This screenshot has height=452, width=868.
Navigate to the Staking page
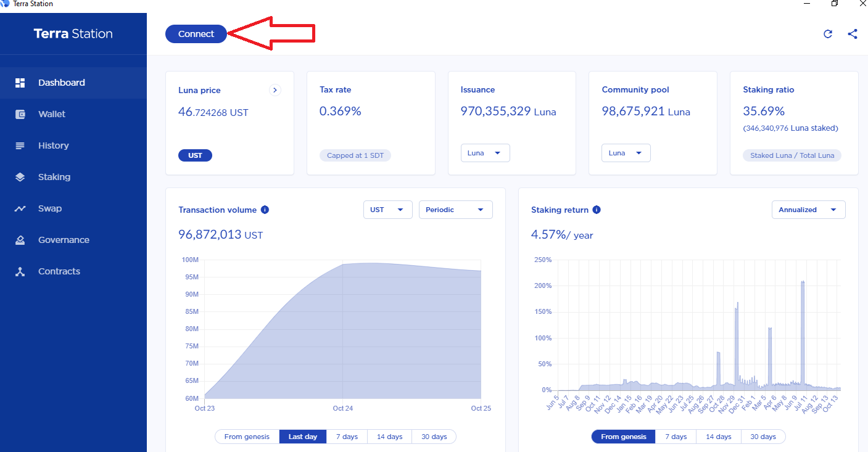click(x=73, y=177)
